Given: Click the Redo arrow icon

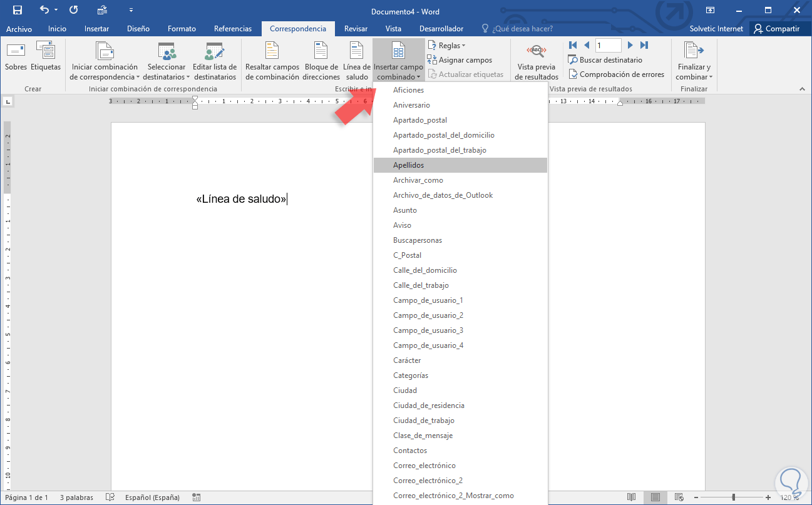Looking at the screenshot, I should tap(74, 10).
